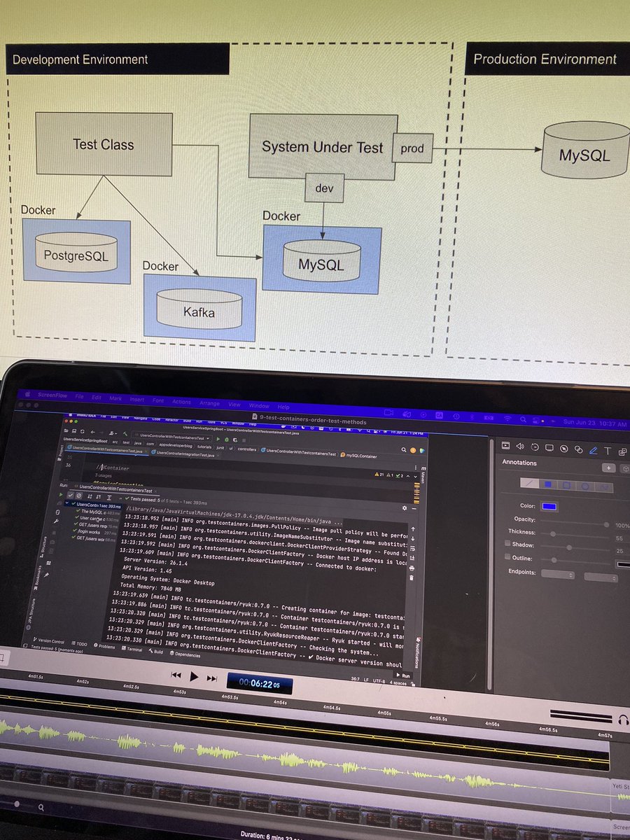Open the annotation Color swatch
Screen dimensions: 630x840
549,506
